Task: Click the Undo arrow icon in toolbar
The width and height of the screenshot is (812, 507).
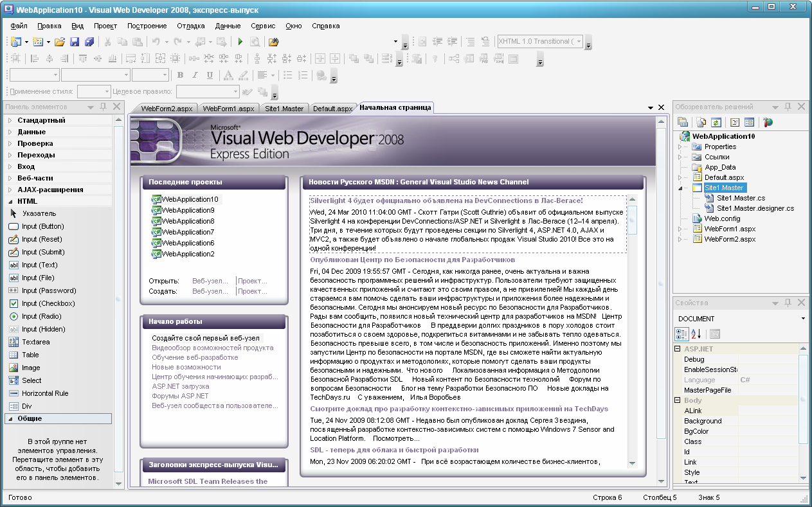Action: 156,42
